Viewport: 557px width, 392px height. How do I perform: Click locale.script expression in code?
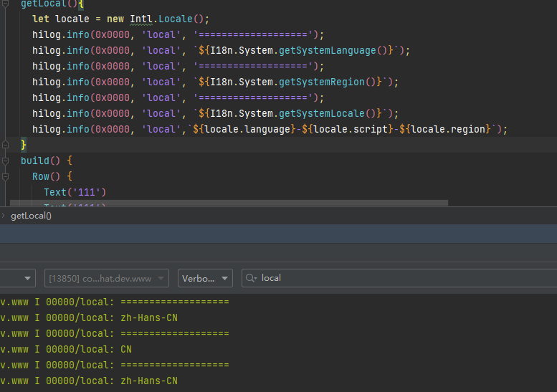point(351,129)
